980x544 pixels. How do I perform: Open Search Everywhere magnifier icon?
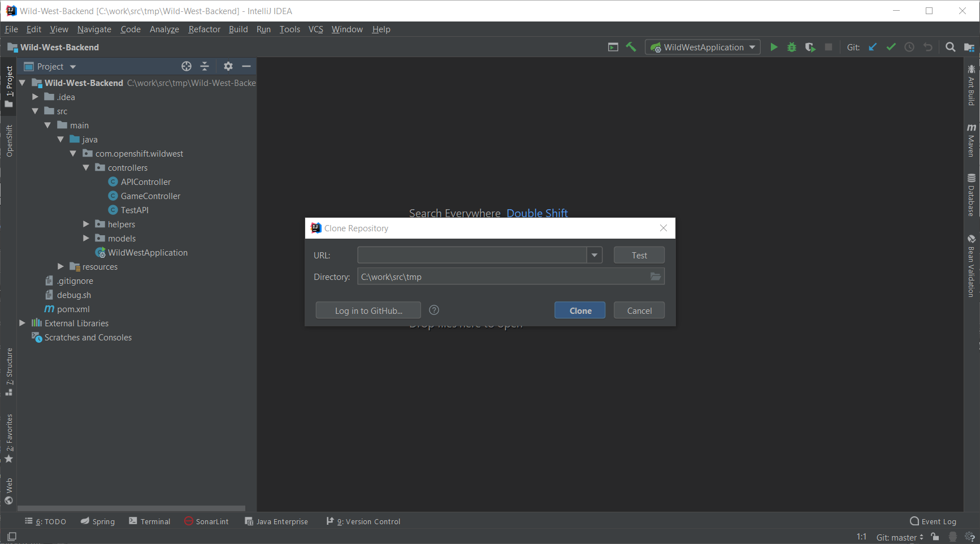pos(951,47)
